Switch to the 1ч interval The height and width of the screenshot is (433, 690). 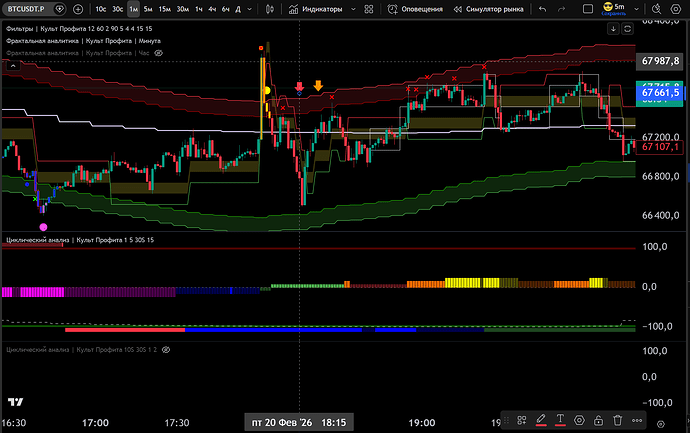coord(198,9)
